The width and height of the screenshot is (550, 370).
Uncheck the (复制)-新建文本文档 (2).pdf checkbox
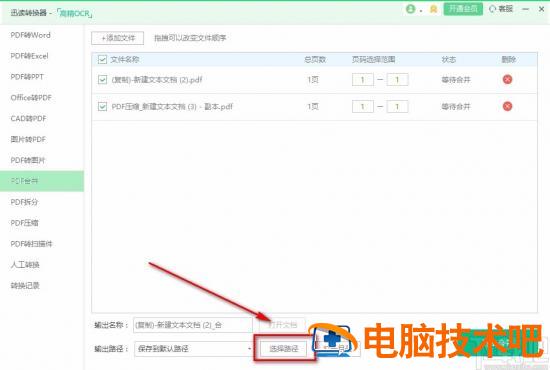[102, 80]
